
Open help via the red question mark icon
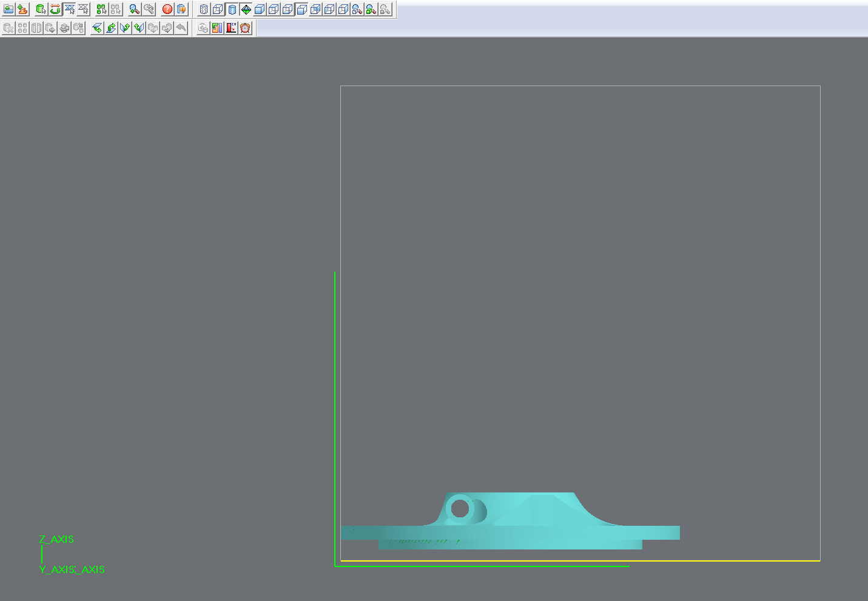167,9
